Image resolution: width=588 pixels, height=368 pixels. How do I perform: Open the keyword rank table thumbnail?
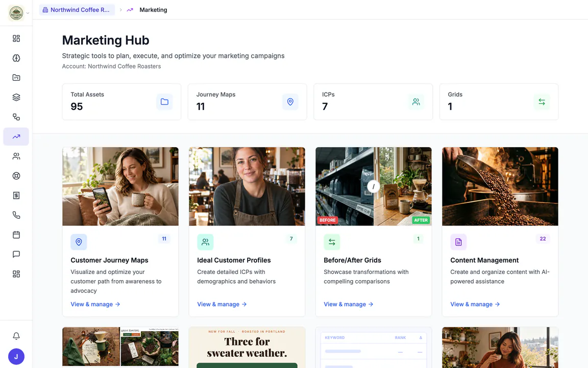[x=374, y=348]
